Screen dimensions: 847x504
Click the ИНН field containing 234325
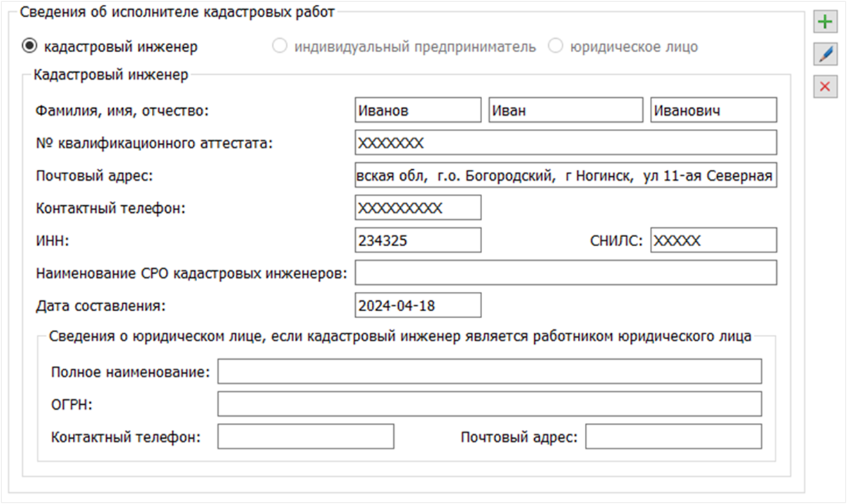[x=417, y=241]
